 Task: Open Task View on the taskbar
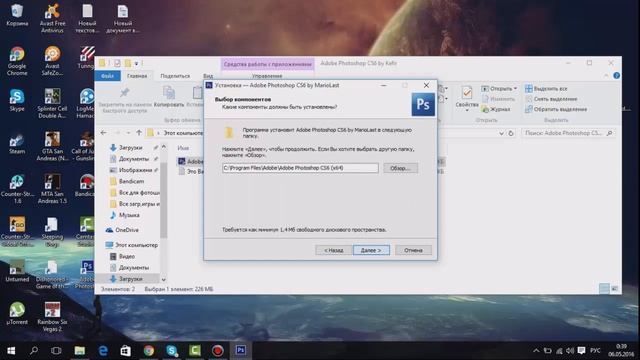pos(56,351)
